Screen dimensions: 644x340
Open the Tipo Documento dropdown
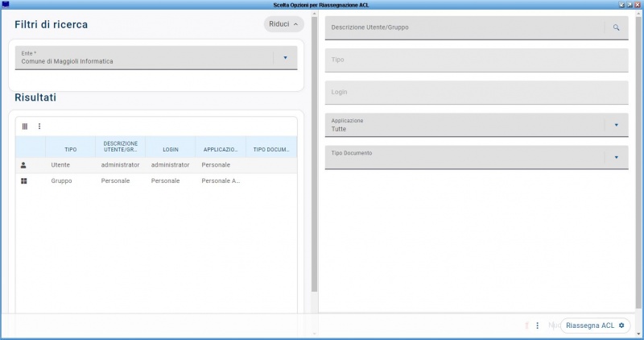(x=616, y=157)
